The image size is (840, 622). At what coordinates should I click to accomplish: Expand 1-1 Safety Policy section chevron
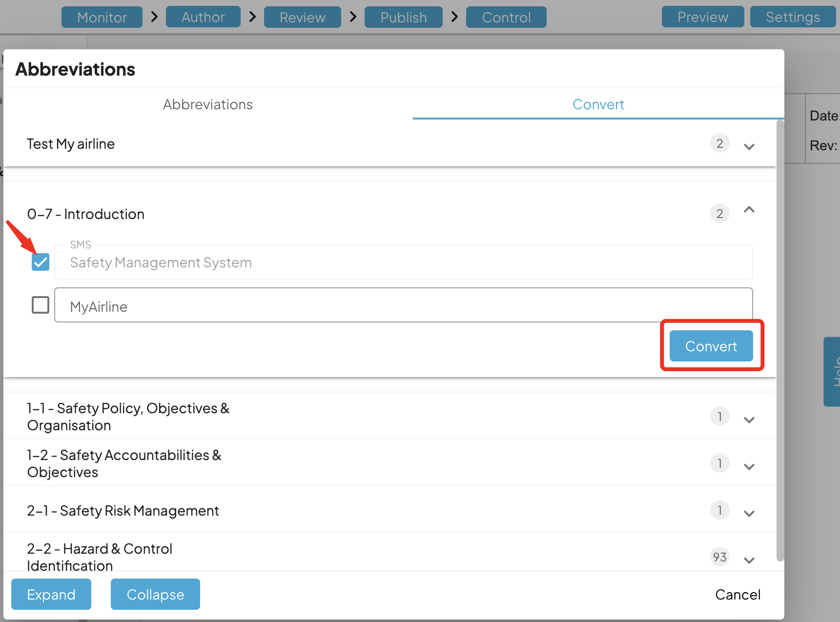click(x=749, y=420)
